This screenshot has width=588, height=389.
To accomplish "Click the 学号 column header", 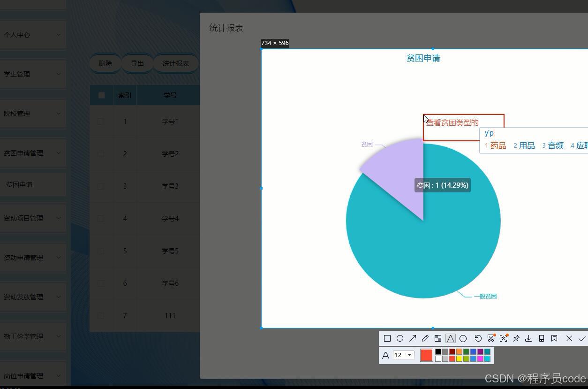I will pyautogui.click(x=170, y=95).
